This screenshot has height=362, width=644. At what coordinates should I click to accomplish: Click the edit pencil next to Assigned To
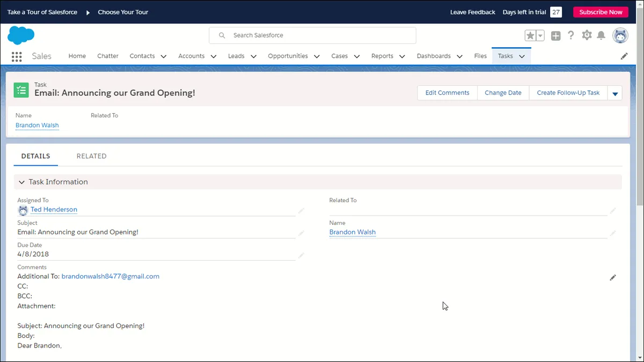coord(301,211)
